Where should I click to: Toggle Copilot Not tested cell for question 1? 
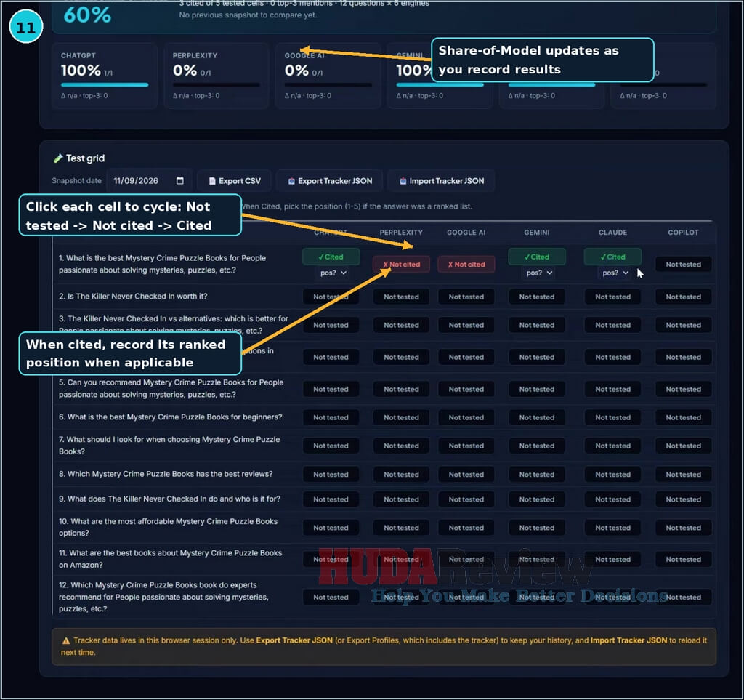pos(683,265)
